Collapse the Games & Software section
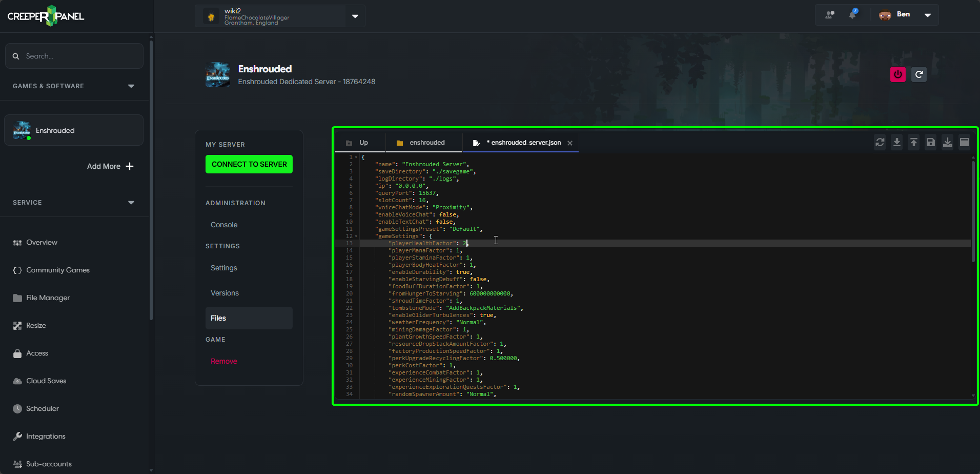The height and width of the screenshot is (474, 980). (x=131, y=86)
